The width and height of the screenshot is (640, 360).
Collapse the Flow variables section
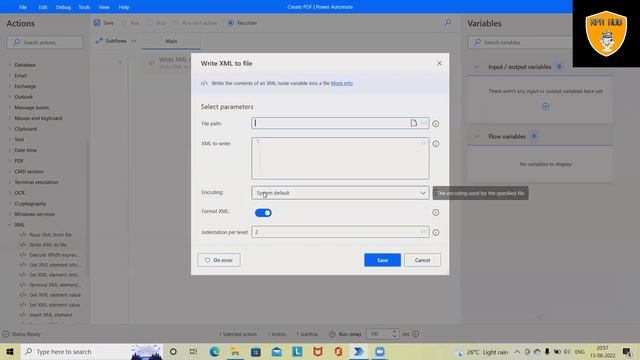(476, 136)
